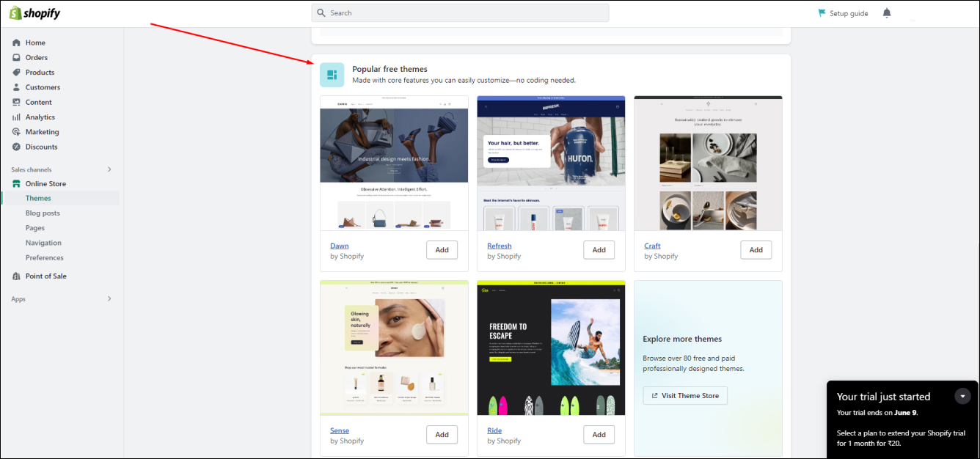Viewport: 980px width, 459px height.
Task: Add the Ride theme
Action: (x=599, y=435)
